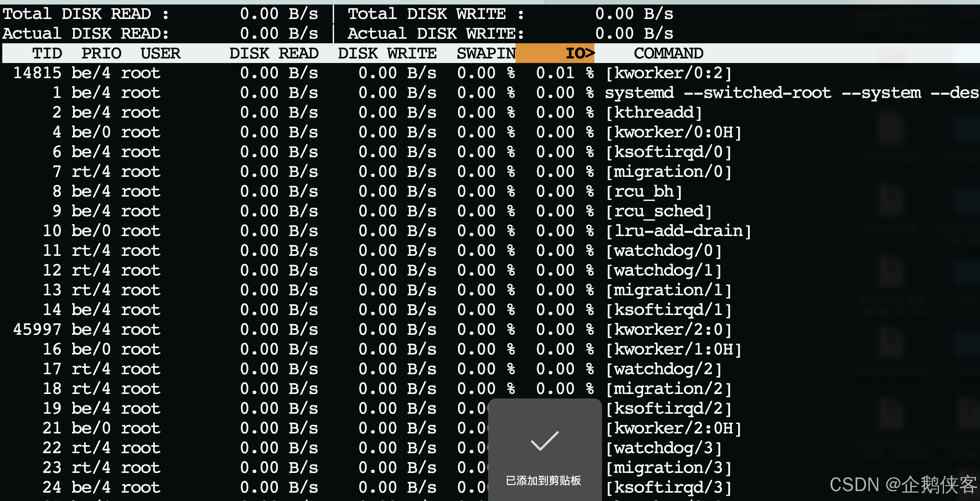Select the [migration/3] process
This screenshot has height=501, width=980.
point(668,468)
